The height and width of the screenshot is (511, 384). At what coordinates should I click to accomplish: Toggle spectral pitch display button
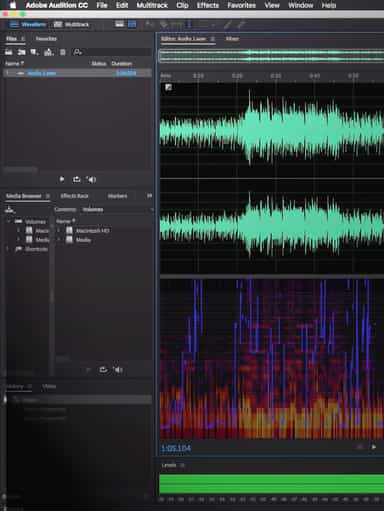tap(132, 24)
